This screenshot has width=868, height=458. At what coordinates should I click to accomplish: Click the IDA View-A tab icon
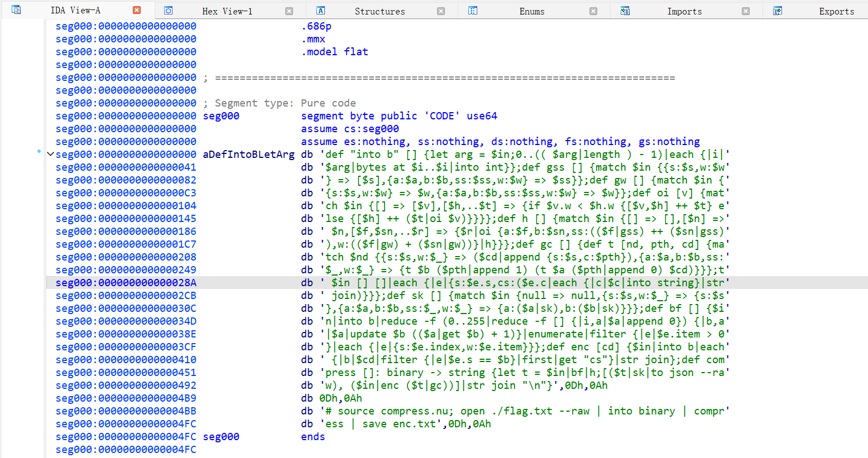coord(16,10)
